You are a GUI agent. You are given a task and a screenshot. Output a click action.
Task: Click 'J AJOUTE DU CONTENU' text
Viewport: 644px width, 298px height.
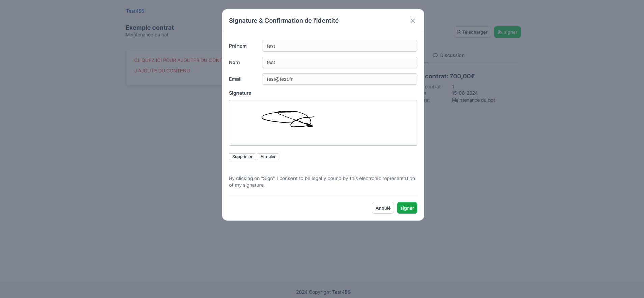(162, 71)
